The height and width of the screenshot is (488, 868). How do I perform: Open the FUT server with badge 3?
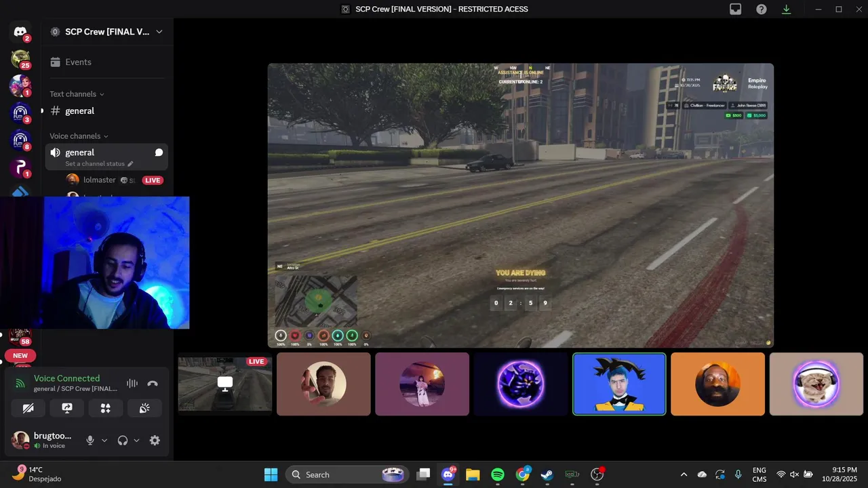point(20,113)
